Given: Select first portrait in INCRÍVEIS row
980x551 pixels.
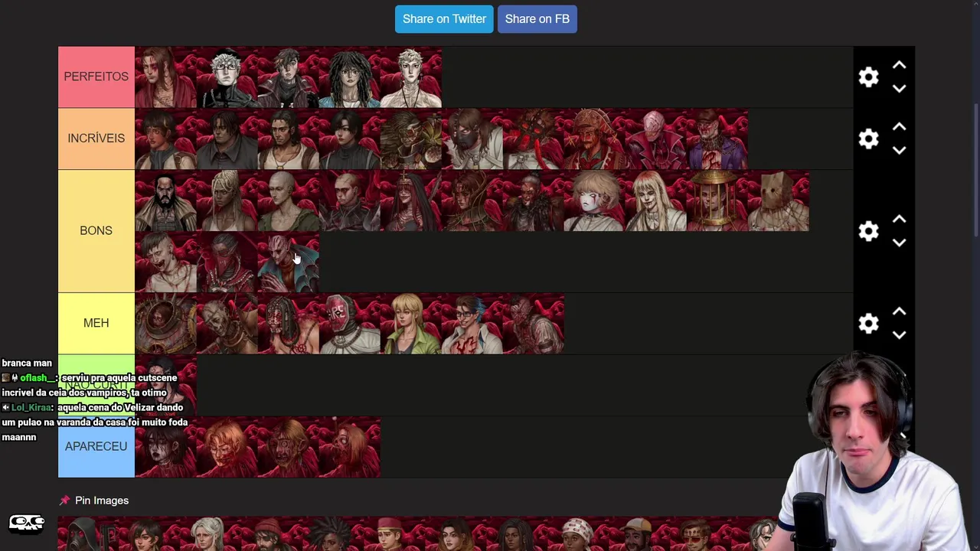Looking at the screenshot, I should coord(165,139).
